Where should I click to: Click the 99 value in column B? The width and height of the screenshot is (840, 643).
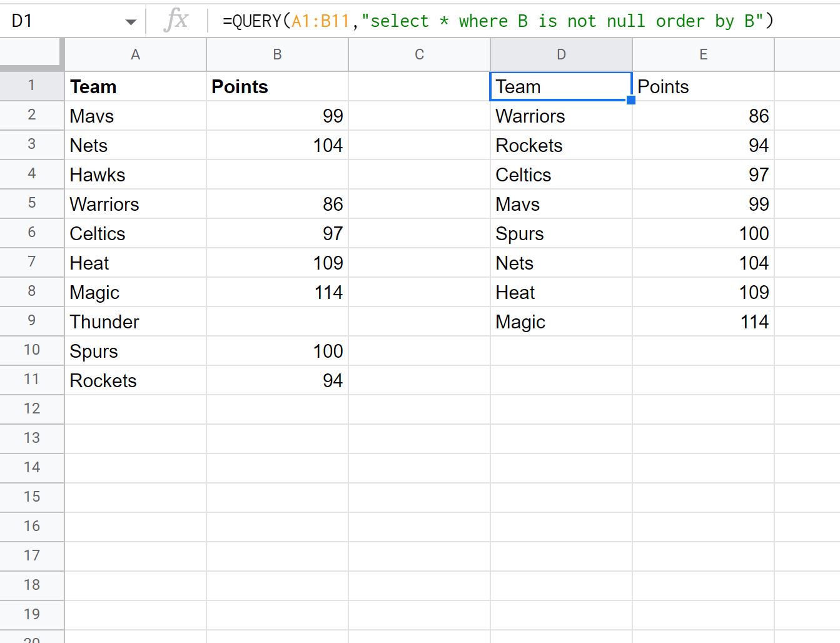tap(277, 116)
